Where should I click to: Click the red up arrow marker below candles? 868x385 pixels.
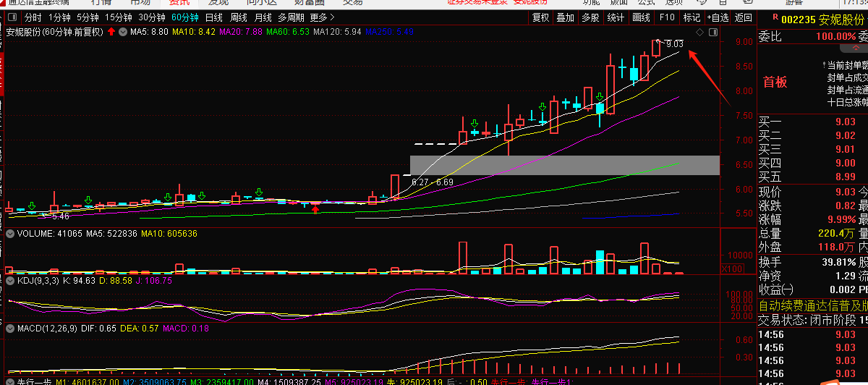tap(315, 208)
